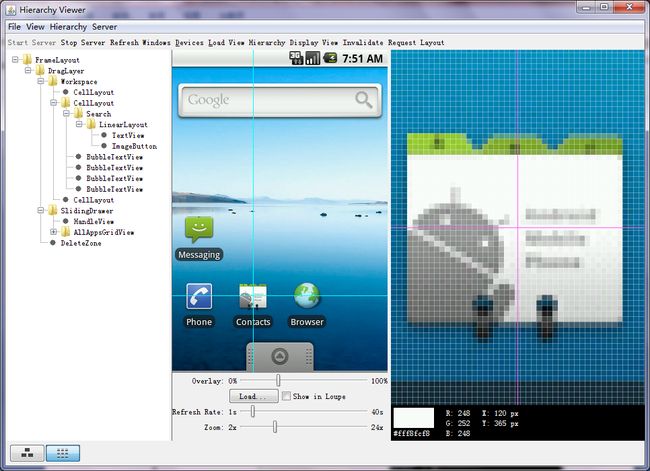
Task: Open the Hierarchy menu
Action: coord(68,27)
